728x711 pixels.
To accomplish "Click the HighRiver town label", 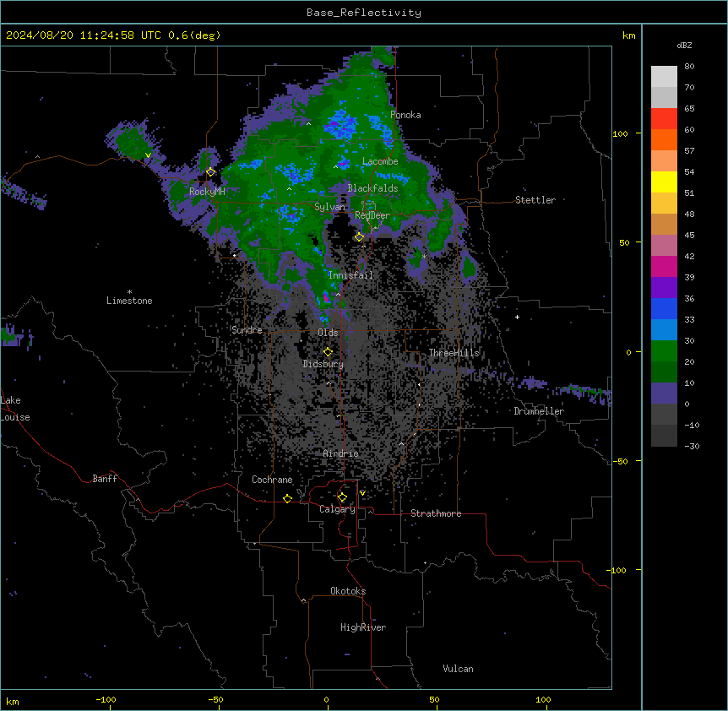I will [x=363, y=627].
